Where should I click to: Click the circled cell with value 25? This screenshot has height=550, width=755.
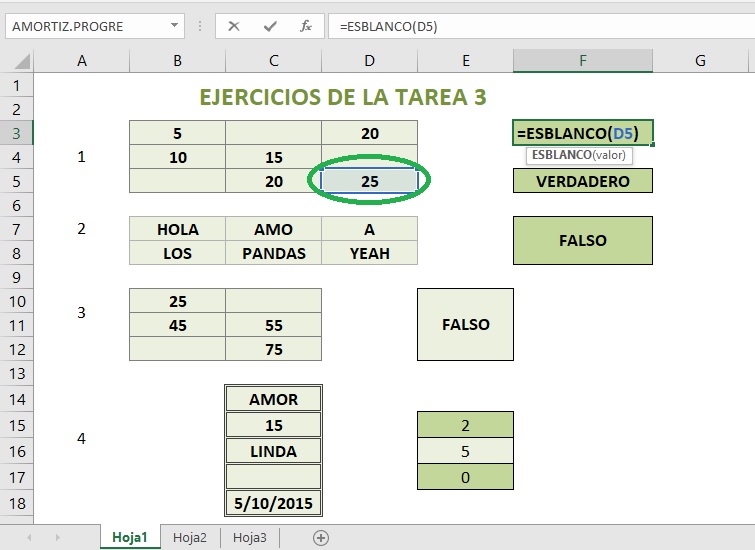tap(369, 181)
